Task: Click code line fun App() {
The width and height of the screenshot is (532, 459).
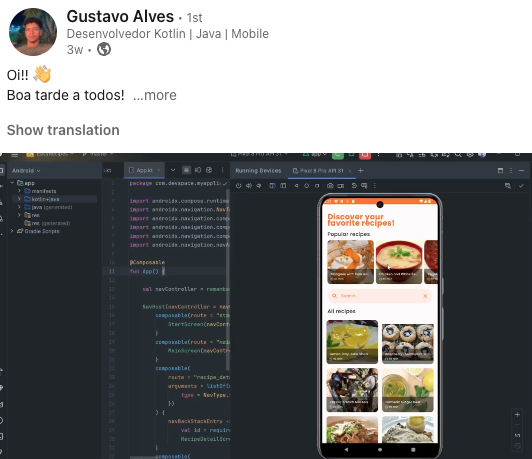Action: 147,271
